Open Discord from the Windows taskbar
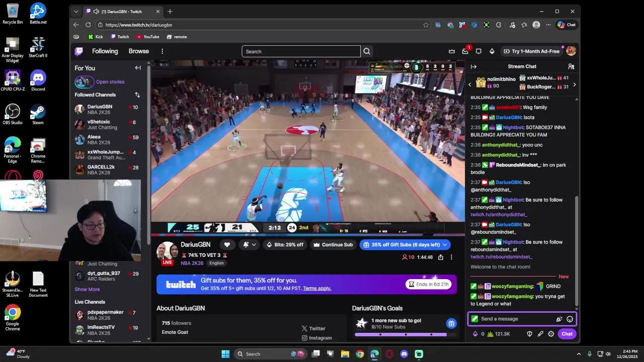Screen dimensions: 644x362 [x=404, y=354]
